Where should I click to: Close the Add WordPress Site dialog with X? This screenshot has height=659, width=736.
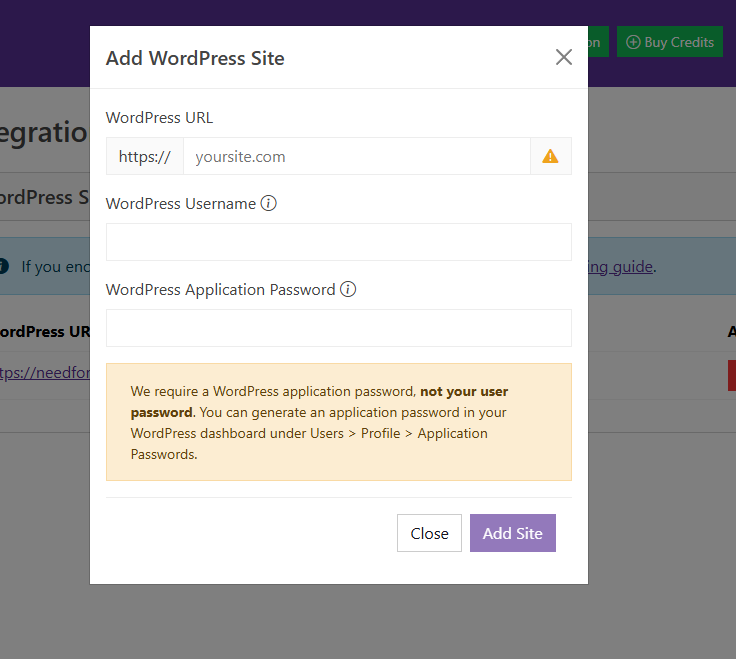(563, 57)
